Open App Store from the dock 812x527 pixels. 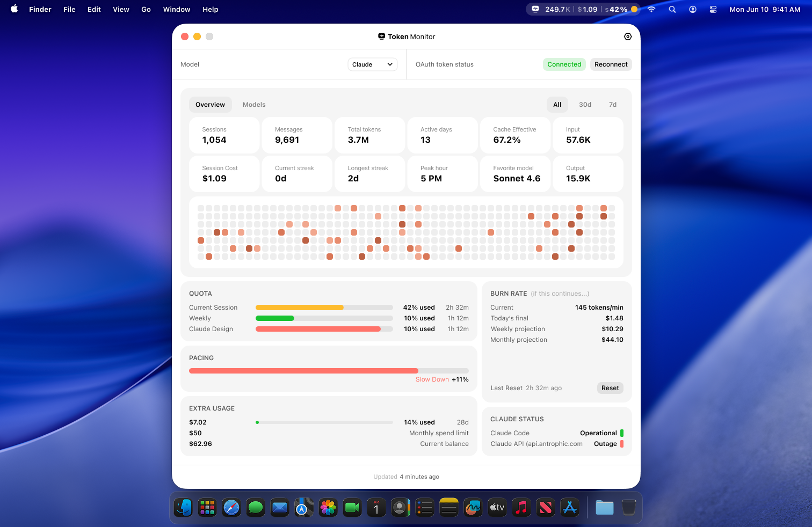click(x=570, y=507)
